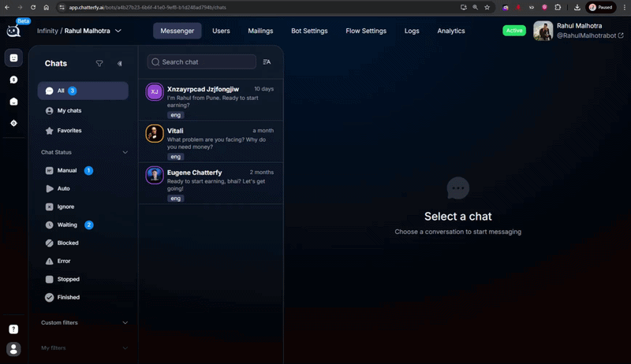Open the Vitali chat

tap(211, 142)
